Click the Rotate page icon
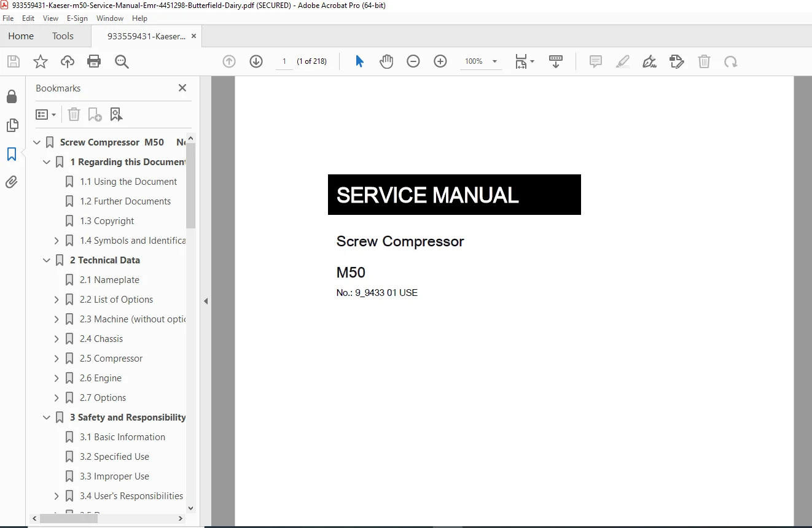The image size is (812, 528). point(730,61)
